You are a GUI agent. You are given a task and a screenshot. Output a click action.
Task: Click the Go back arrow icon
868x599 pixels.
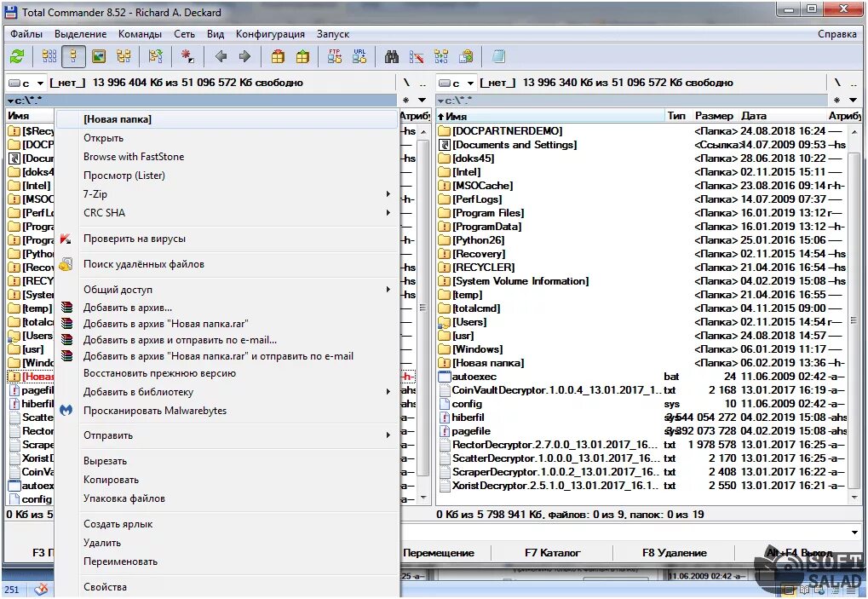click(221, 56)
